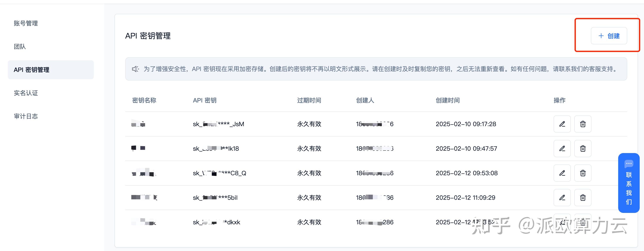Screen dimensions: 644x251
Task: Edit the API key ending lk18
Action: pos(562,149)
